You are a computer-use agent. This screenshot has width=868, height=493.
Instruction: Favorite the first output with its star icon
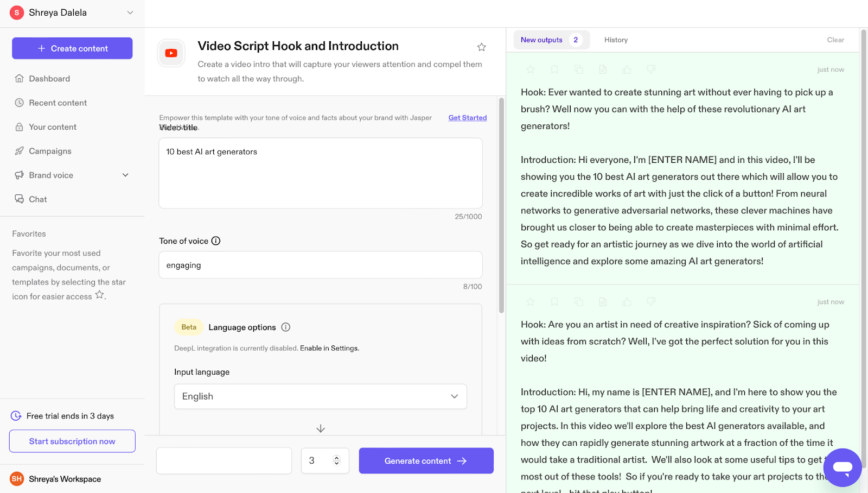[531, 69]
